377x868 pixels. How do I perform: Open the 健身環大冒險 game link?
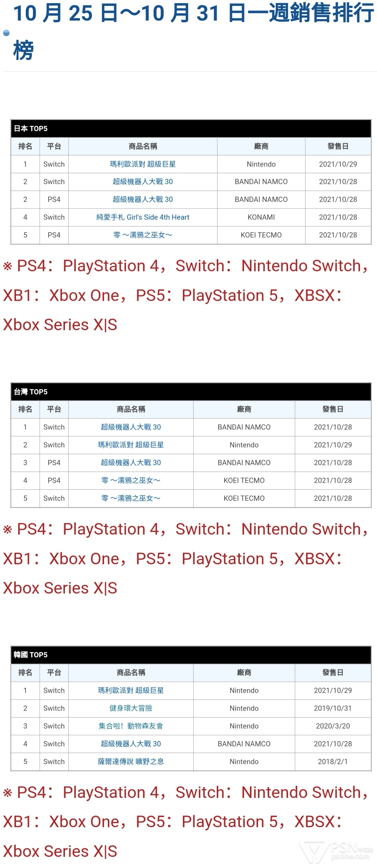pos(131,708)
